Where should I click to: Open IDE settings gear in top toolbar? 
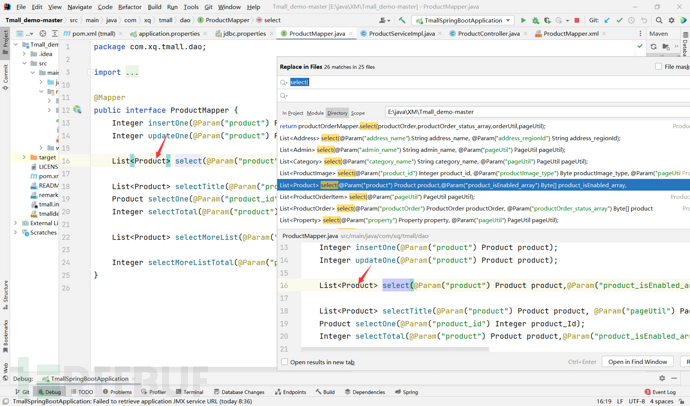[671, 20]
